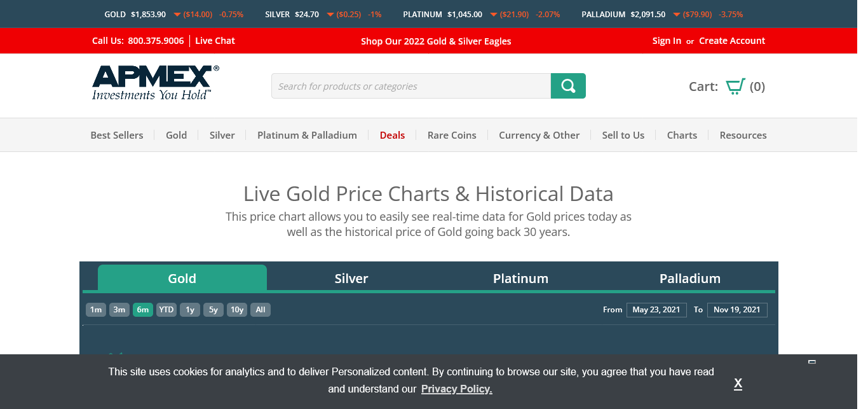Viewport: 868px width, 409px height.
Task: Click the Sign In link
Action: coord(667,41)
